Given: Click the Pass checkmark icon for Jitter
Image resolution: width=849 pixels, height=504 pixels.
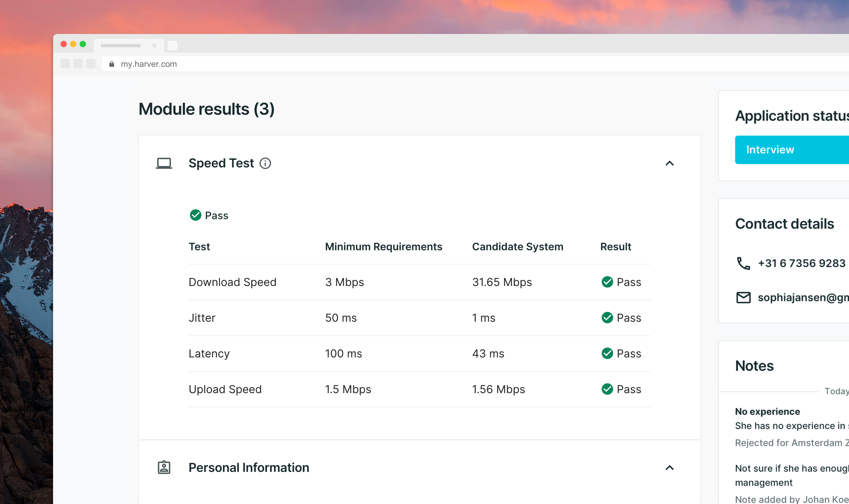Looking at the screenshot, I should click(x=608, y=318).
